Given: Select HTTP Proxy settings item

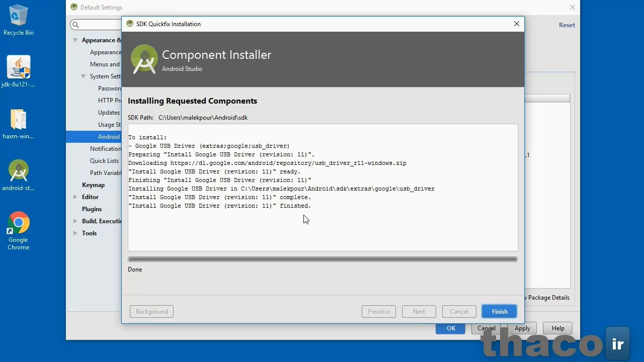Looking at the screenshot, I should coord(110,101).
